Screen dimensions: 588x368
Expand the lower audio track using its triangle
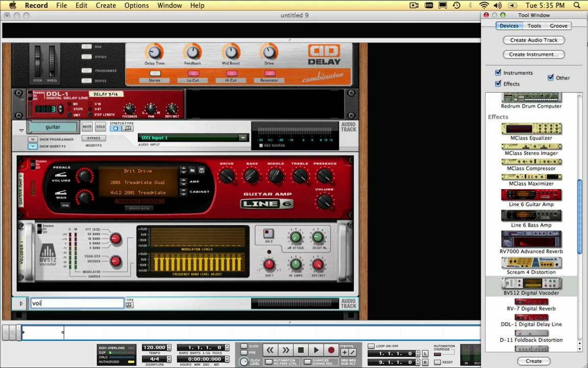[21, 304]
